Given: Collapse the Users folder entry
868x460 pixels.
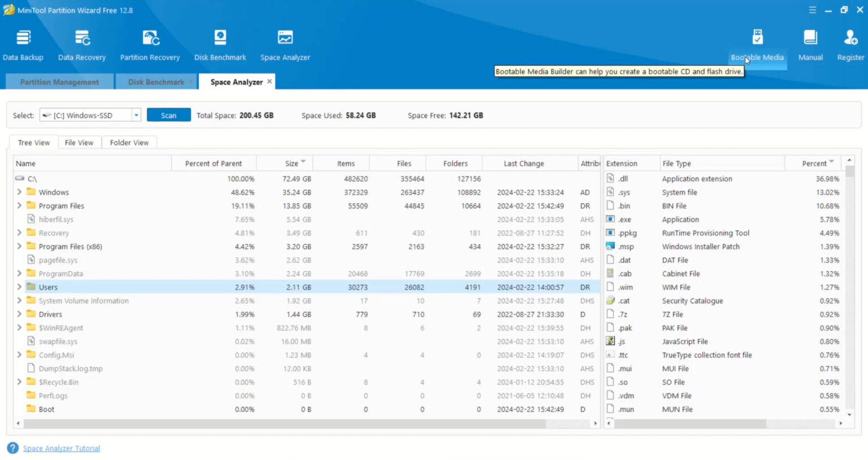Looking at the screenshot, I should point(19,287).
